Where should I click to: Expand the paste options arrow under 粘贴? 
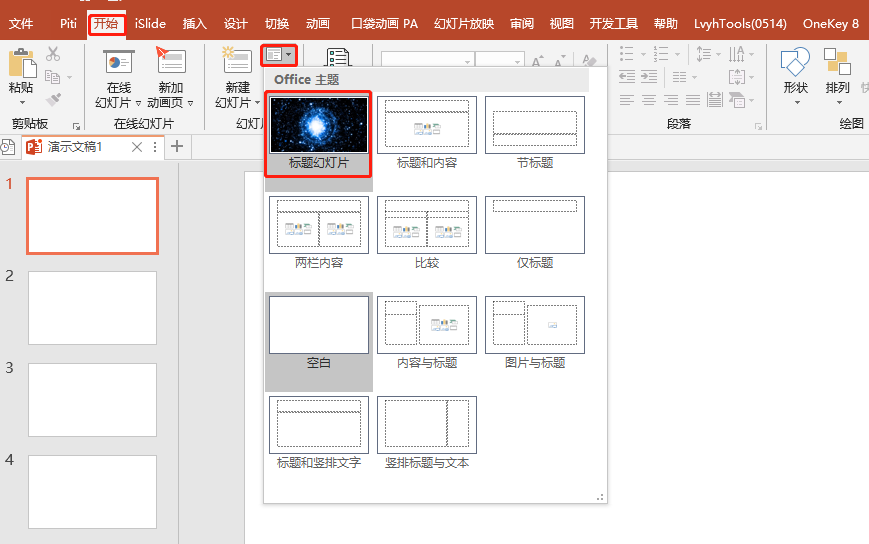click(22, 102)
